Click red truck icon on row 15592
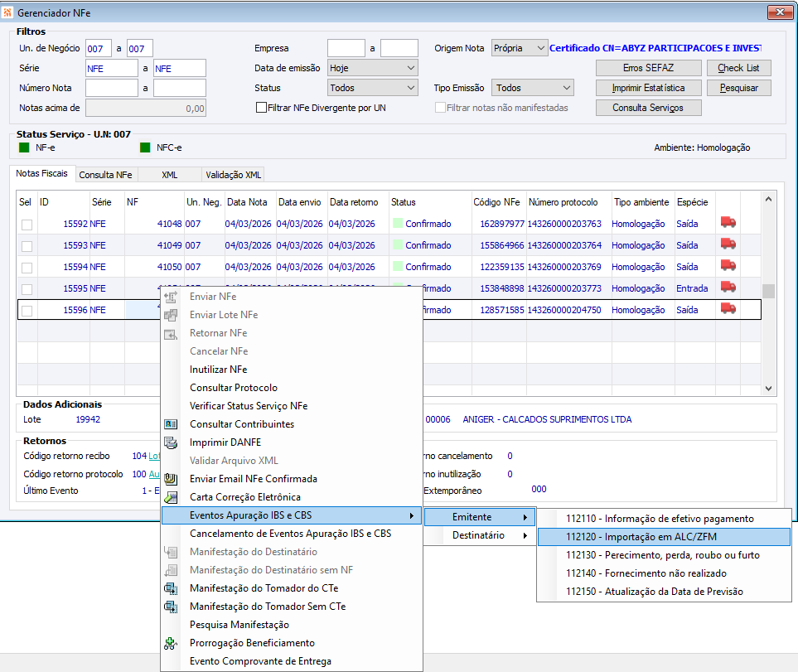The height and width of the screenshot is (672, 798). point(728,223)
